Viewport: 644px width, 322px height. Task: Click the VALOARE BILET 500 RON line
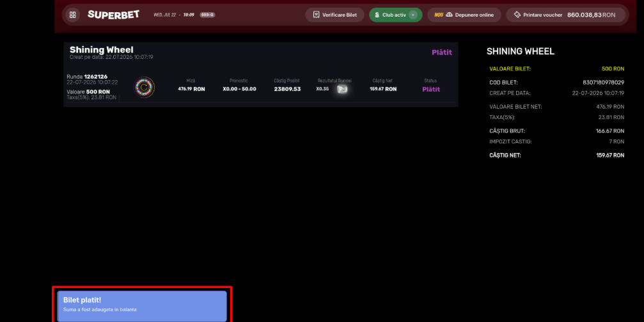click(x=557, y=68)
